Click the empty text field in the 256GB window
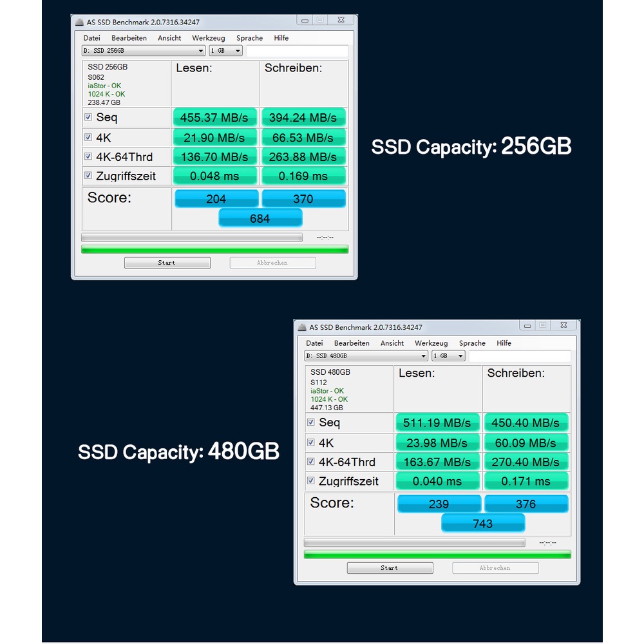Viewport: 644px width, 644px height. (x=298, y=50)
